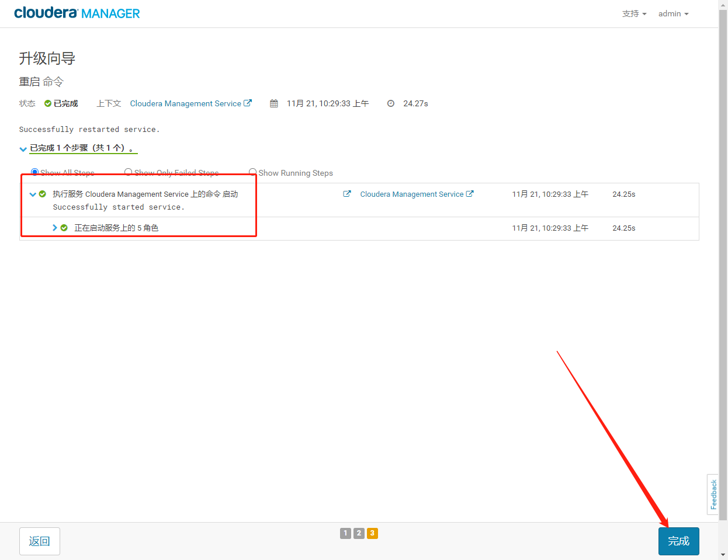Screen dimensions: 728x560
Task: Click the 返回 back button
Action: click(40, 541)
